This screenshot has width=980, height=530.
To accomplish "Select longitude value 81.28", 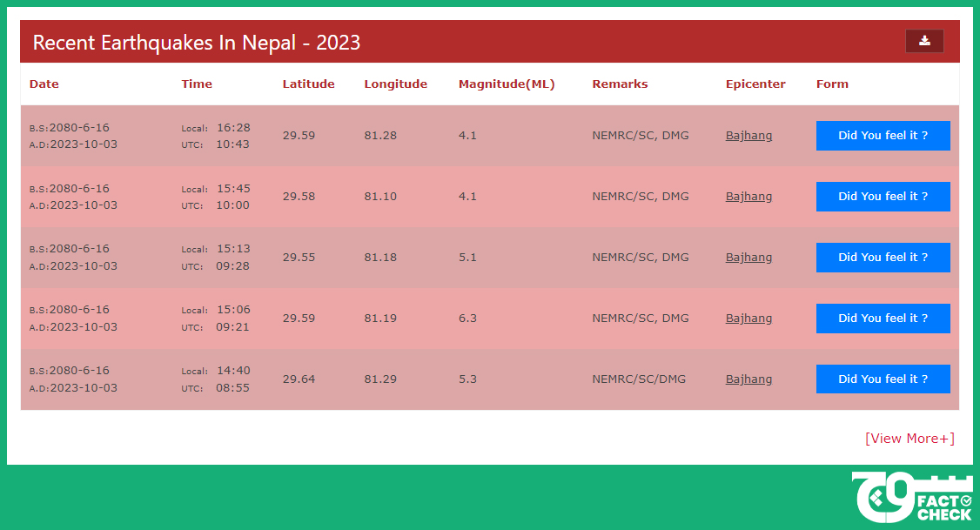I will point(380,136).
